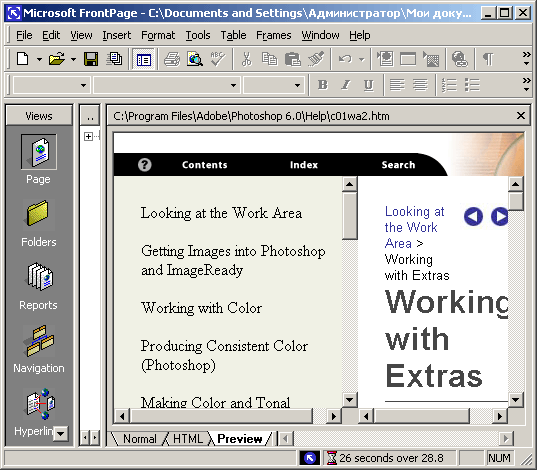This screenshot has width=537, height=470.
Task: Click the next topic arrow icon
Action: [x=499, y=217]
